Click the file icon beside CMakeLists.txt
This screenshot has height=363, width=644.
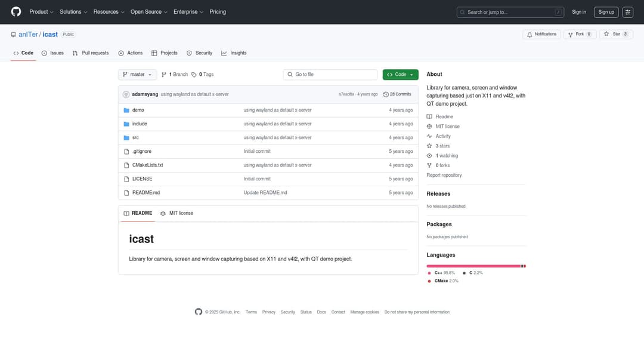[x=126, y=165]
